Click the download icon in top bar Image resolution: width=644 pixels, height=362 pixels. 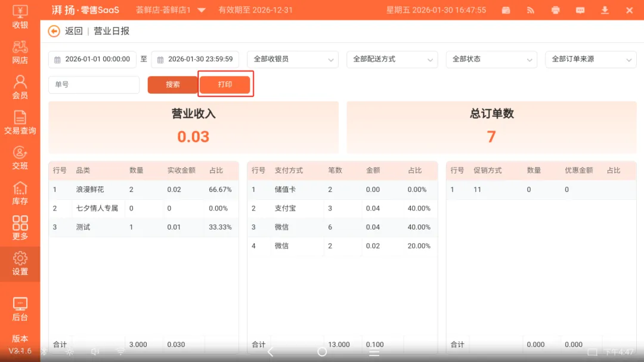(x=605, y=10)
